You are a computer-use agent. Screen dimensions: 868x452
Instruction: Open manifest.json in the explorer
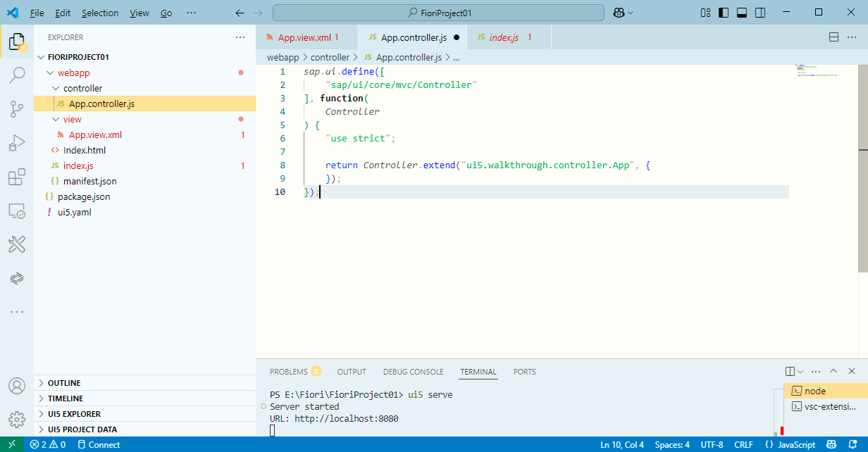point(144,181)
